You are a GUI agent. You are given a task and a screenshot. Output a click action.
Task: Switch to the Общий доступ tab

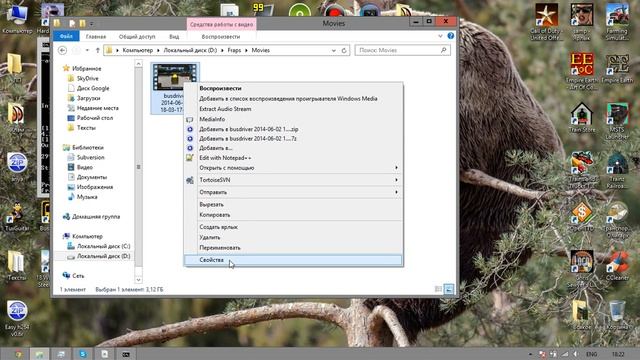(137, 36)
